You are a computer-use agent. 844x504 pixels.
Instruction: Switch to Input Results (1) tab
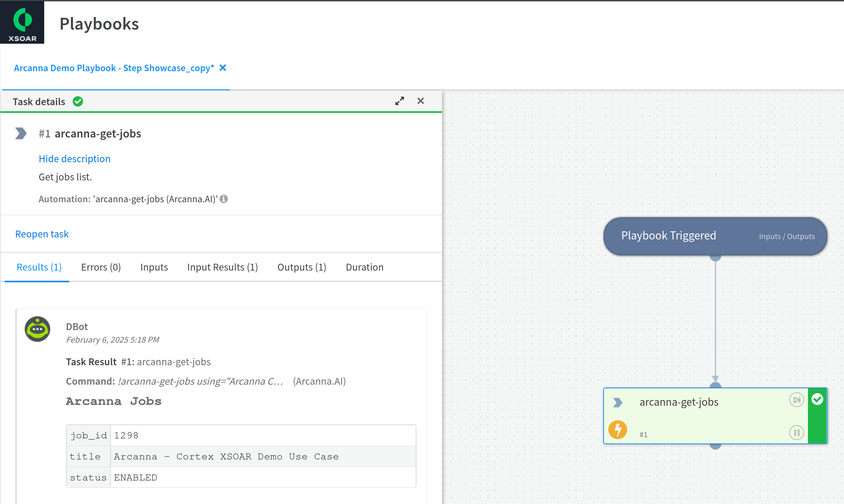point(223,267)
